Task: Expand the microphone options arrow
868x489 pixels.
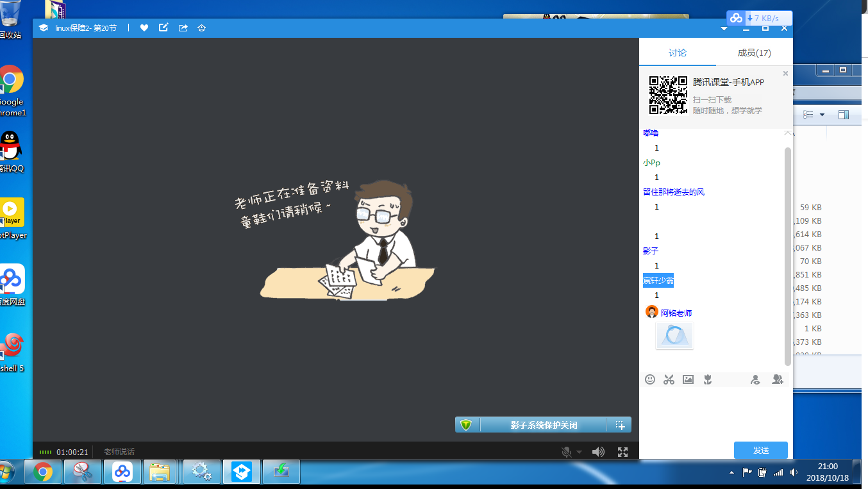Action: click(x=580, y=452)
